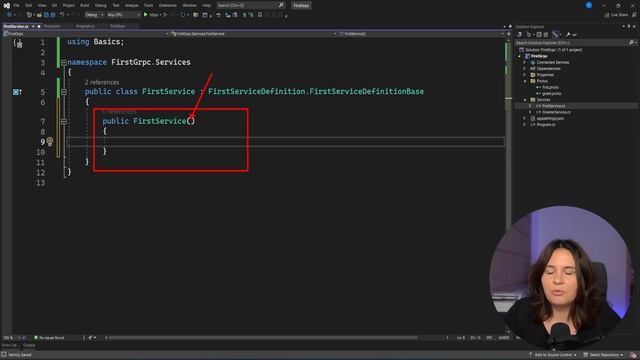Click the '2 references' CodeLens link
Image resolution: width=640 pixels, height=360 pixels.
click(x=102, y=82)
